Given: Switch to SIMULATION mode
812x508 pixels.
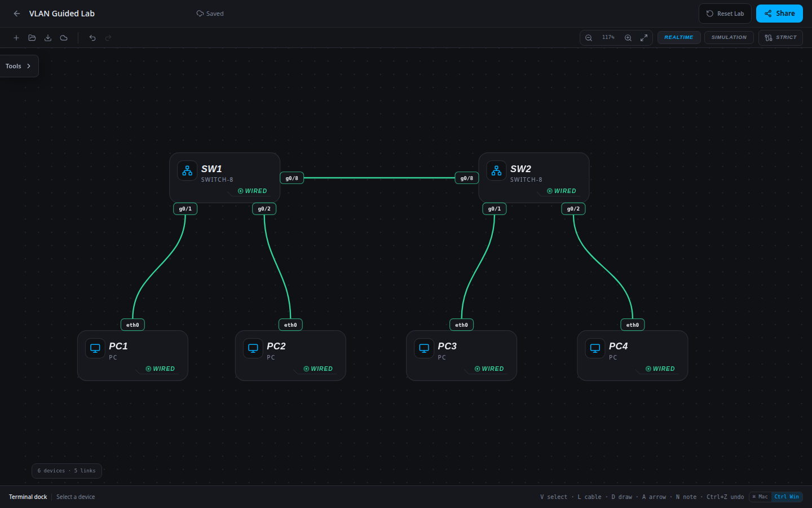Looking at the screenshot, I should (x=729, y=38).
